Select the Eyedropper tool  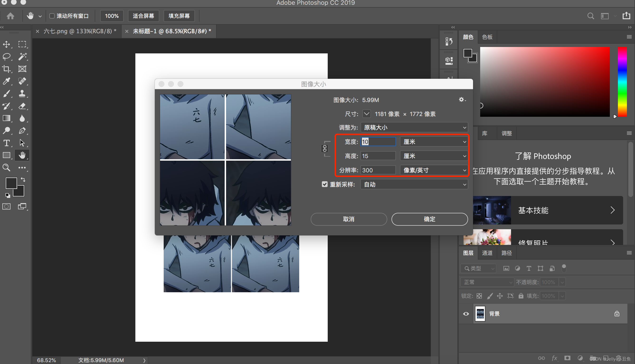click(6, 81)
